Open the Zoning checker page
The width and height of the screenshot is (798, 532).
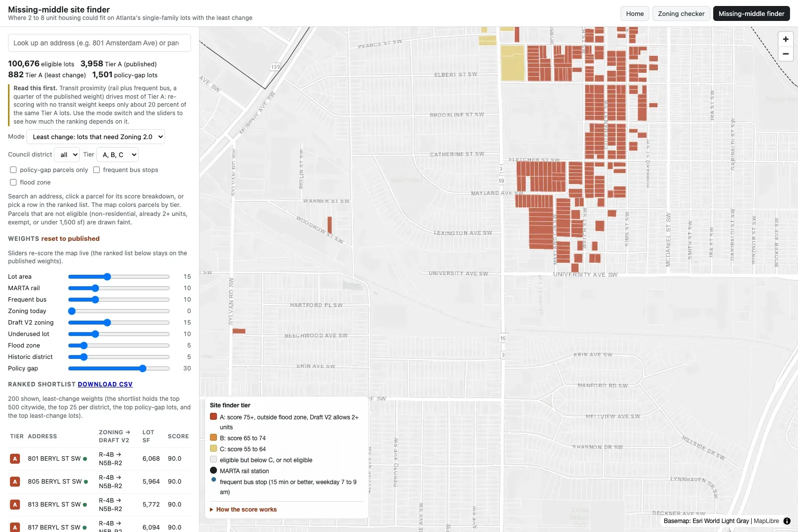(681, 13)
